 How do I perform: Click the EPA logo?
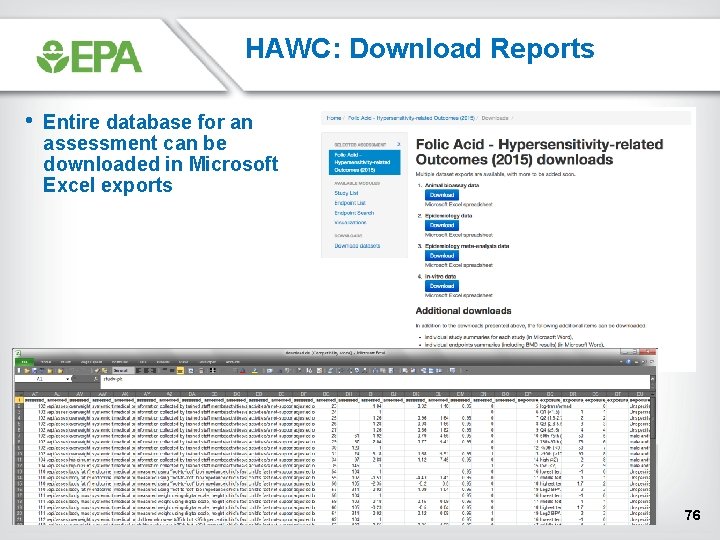coord(89,56)
